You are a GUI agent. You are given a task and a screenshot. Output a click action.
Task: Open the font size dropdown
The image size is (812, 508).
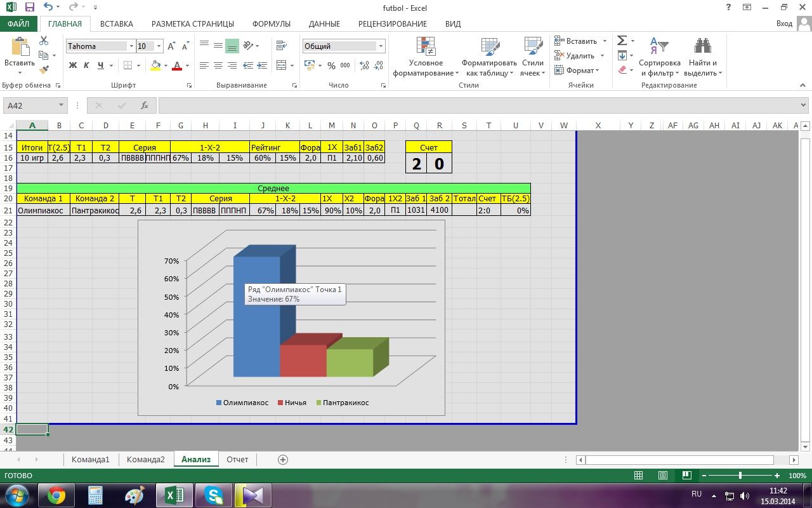[x=159, y=46]
